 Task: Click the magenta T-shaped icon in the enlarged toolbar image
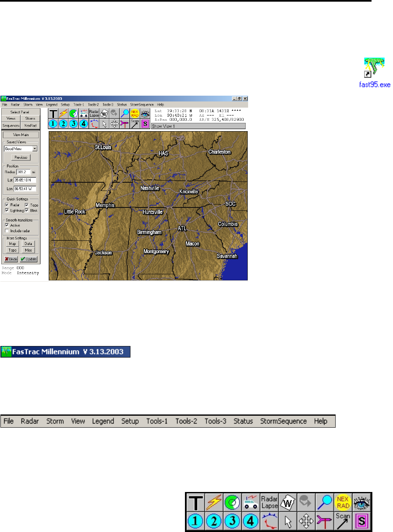point(324,521)
